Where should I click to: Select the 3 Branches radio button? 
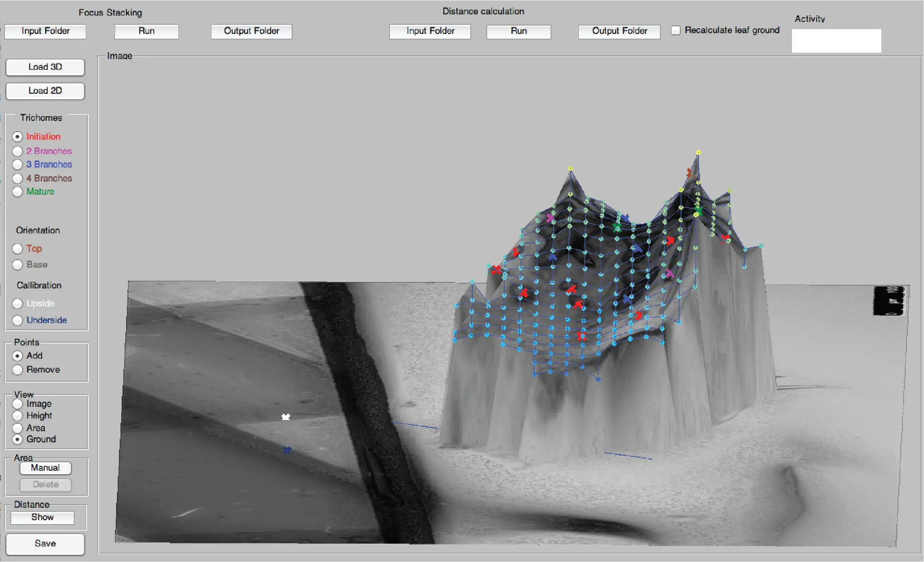coord(17,164)
